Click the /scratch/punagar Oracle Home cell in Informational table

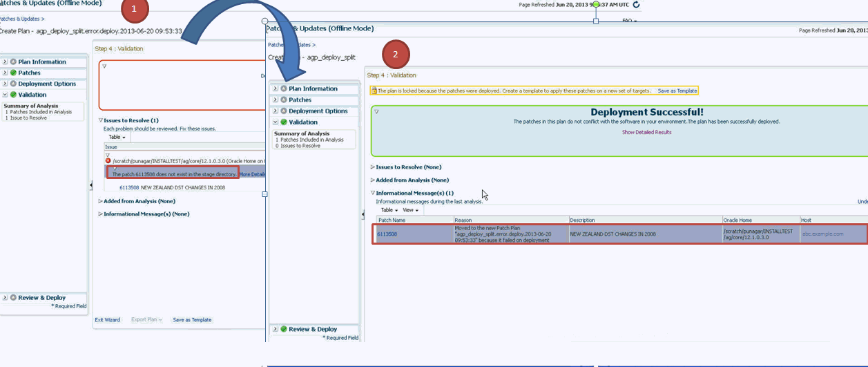(760, 234)
